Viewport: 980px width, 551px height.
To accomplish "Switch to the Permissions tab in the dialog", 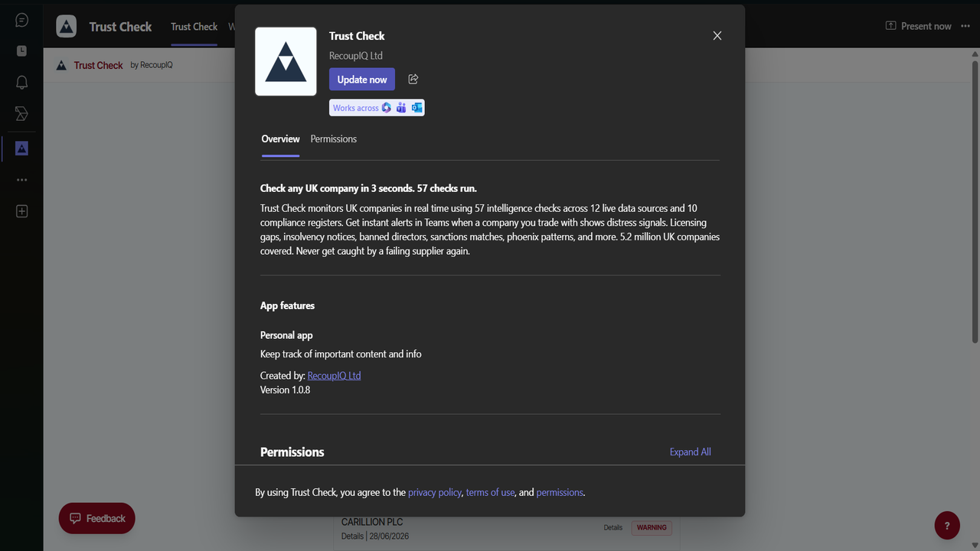I will pyautogui.click(x=333, y=139).
